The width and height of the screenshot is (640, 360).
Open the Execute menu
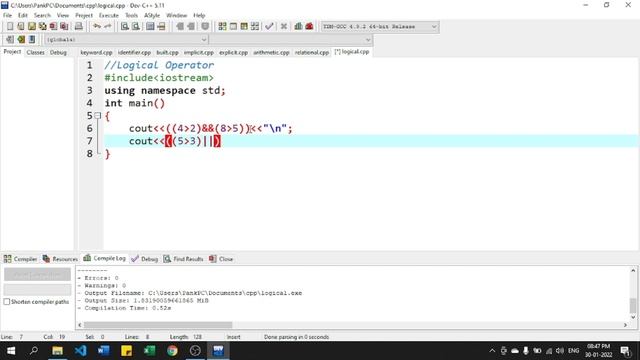(x=109, y=16)
